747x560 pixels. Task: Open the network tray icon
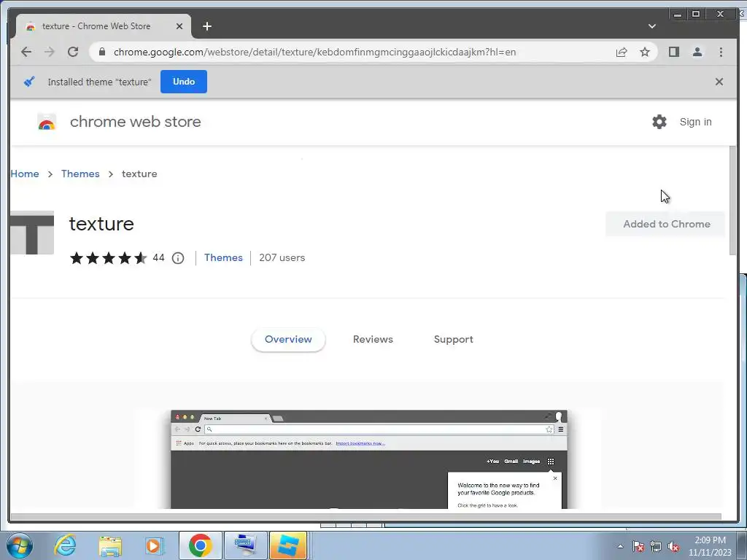click(656, 546)
